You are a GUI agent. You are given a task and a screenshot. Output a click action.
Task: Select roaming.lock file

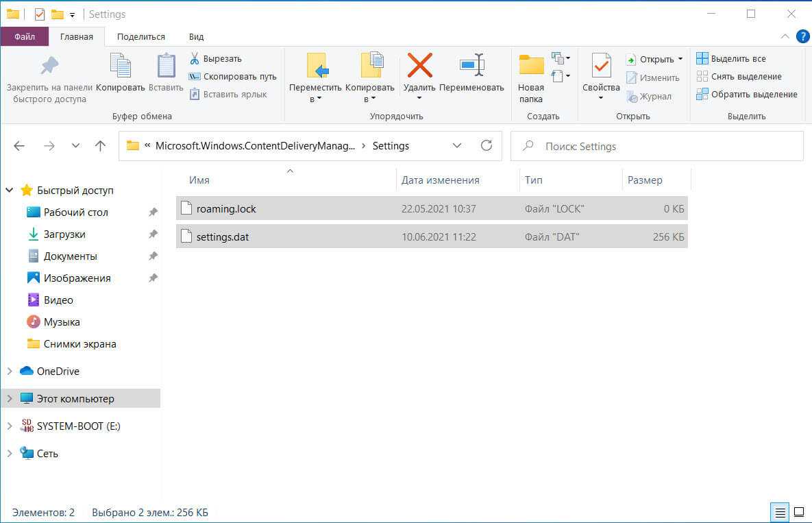point(432,208)
